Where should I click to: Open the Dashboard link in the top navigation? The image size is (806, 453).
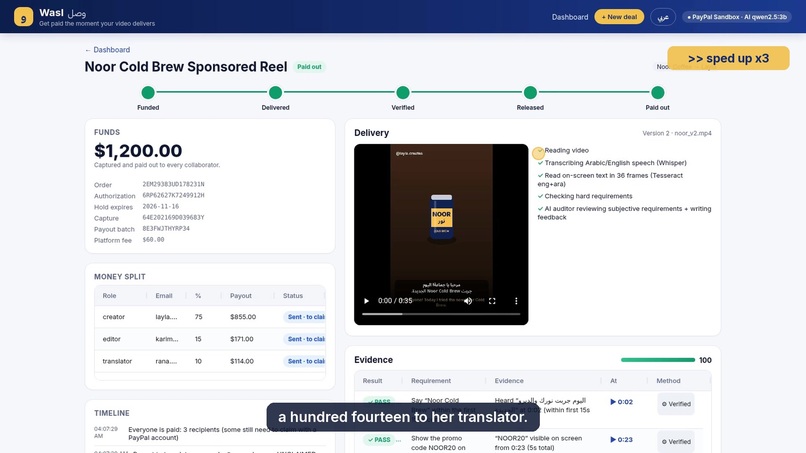[570, 17]
